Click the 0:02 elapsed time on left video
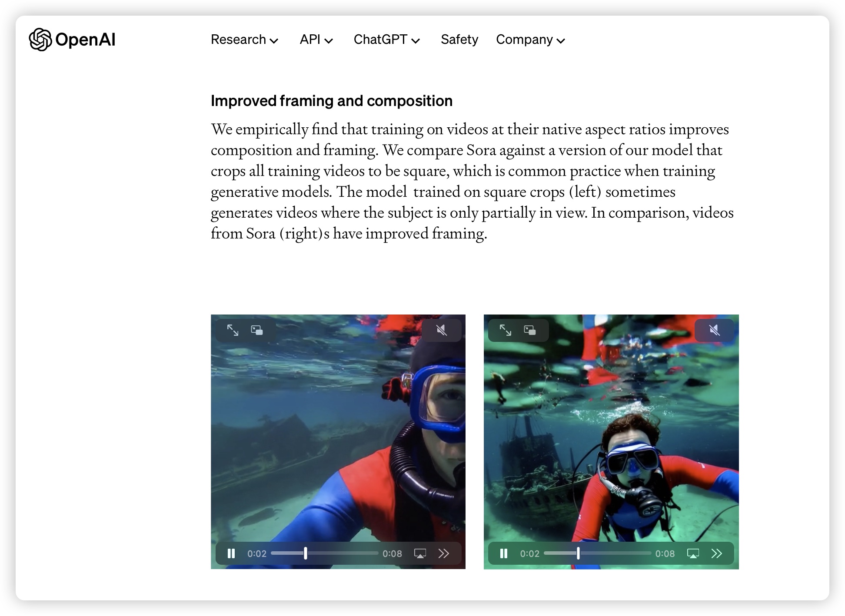The height and width of the screenshot is (616, 845). (257, 553)
